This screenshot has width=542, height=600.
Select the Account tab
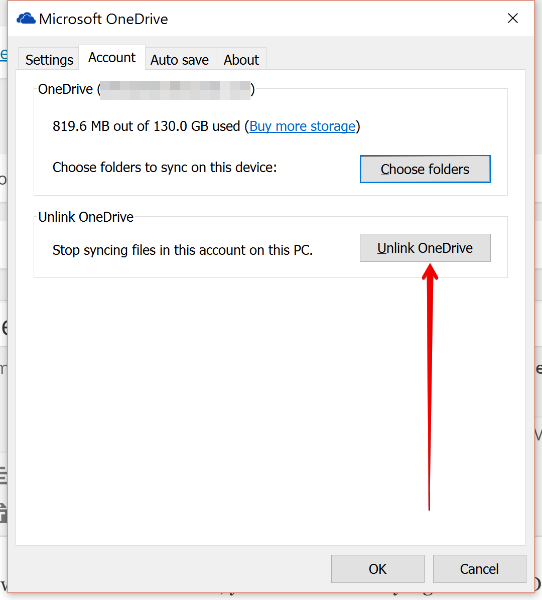click(112, 57)
